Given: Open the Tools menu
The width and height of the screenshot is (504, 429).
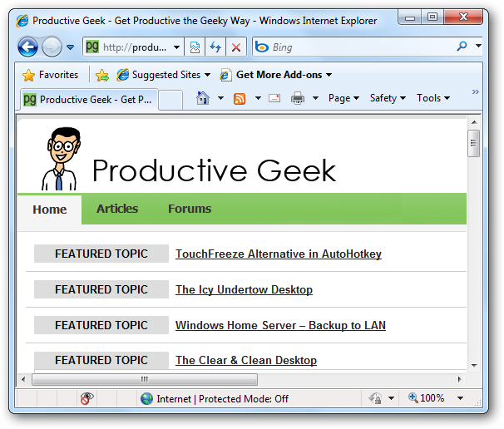Looking at the screenshot, I should [x=433, y=98].
